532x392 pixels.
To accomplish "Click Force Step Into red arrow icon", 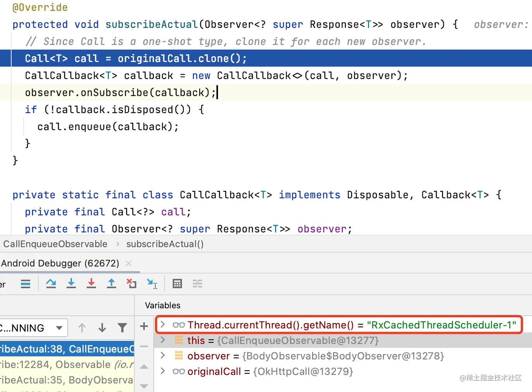I will (91, 284).
